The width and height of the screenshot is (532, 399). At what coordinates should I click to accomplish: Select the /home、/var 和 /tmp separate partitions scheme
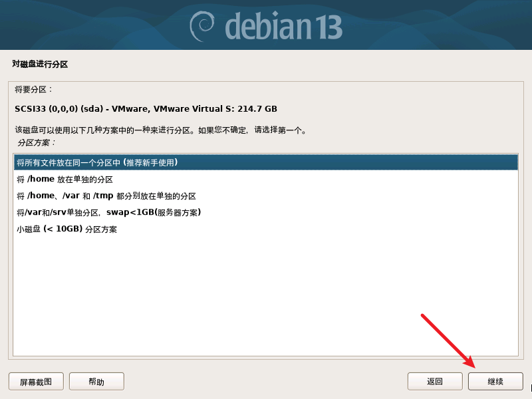click(x=265, y=196)
